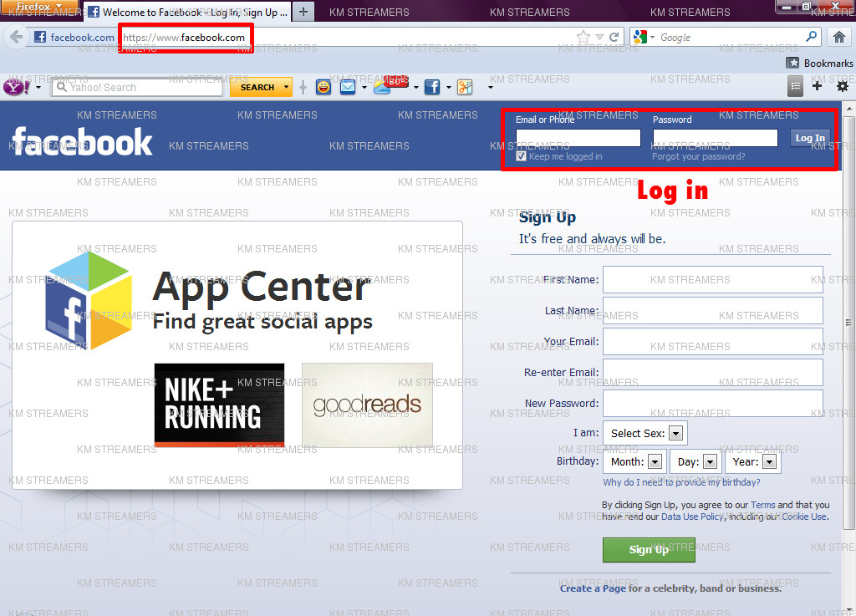Minimize the Firefox window
856x616 pixels.
coord(787,7)
